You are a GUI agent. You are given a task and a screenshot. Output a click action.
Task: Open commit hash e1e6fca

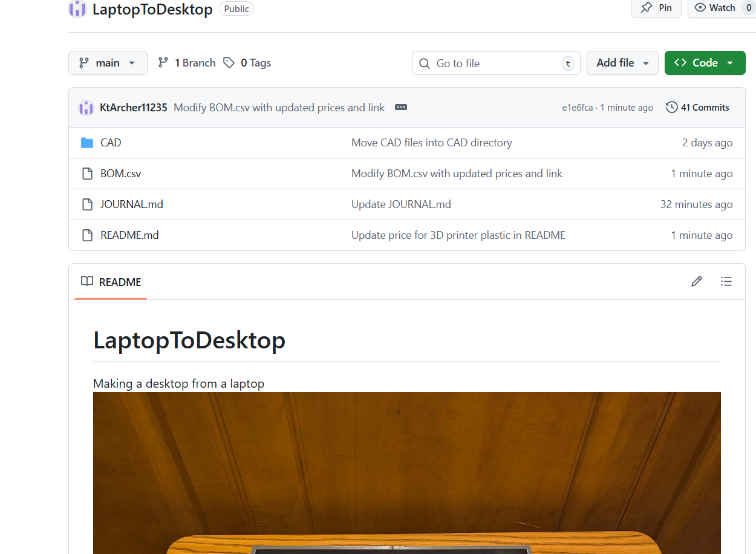tap(577, 108)
